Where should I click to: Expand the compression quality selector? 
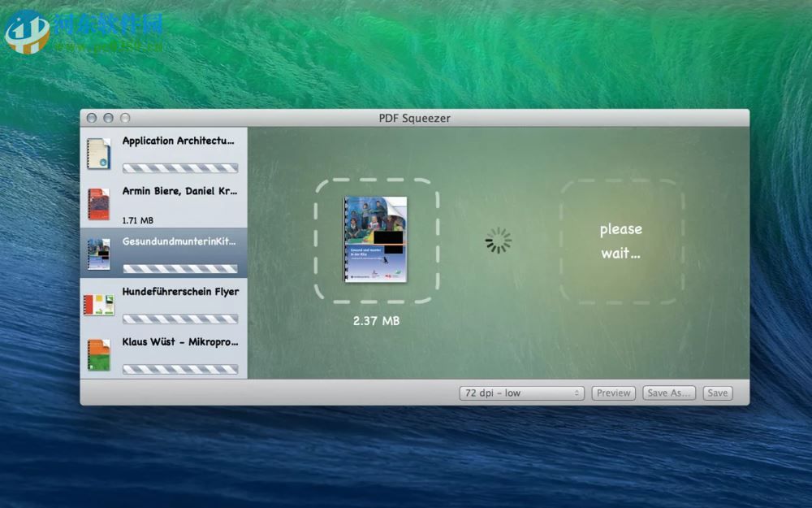[521, 393]
